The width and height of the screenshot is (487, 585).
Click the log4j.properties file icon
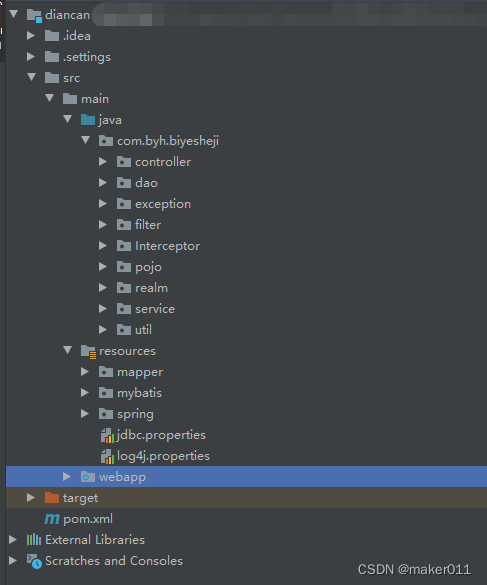(x=107, y=456)
